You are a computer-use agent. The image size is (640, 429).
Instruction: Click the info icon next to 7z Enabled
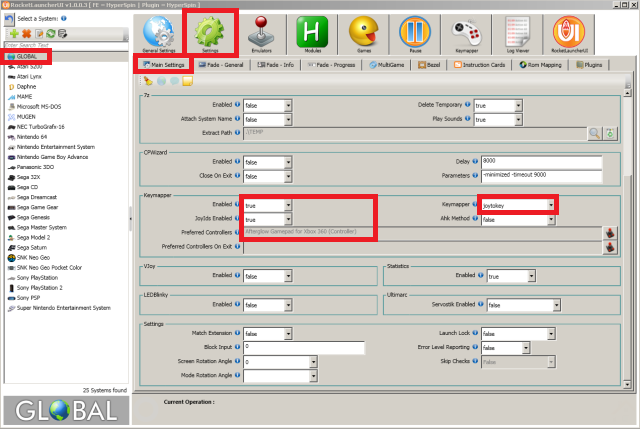coord(237,104)
